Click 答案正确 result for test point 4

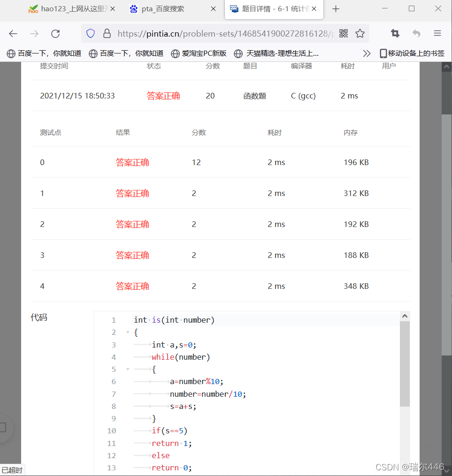pyautogui.click(x=132, y=286)
